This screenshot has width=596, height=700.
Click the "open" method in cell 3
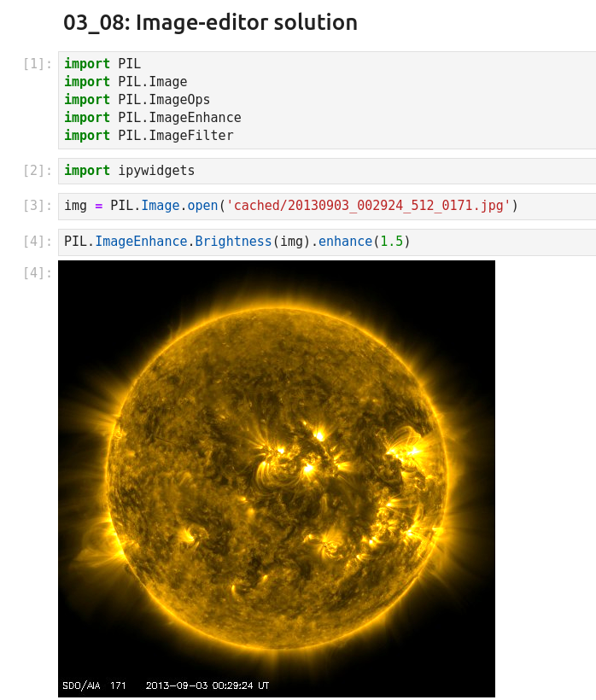tap(203, 206)
